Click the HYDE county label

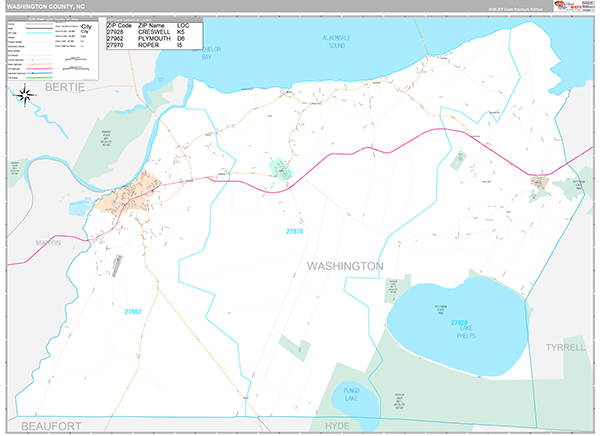click(x=337, y=426)
